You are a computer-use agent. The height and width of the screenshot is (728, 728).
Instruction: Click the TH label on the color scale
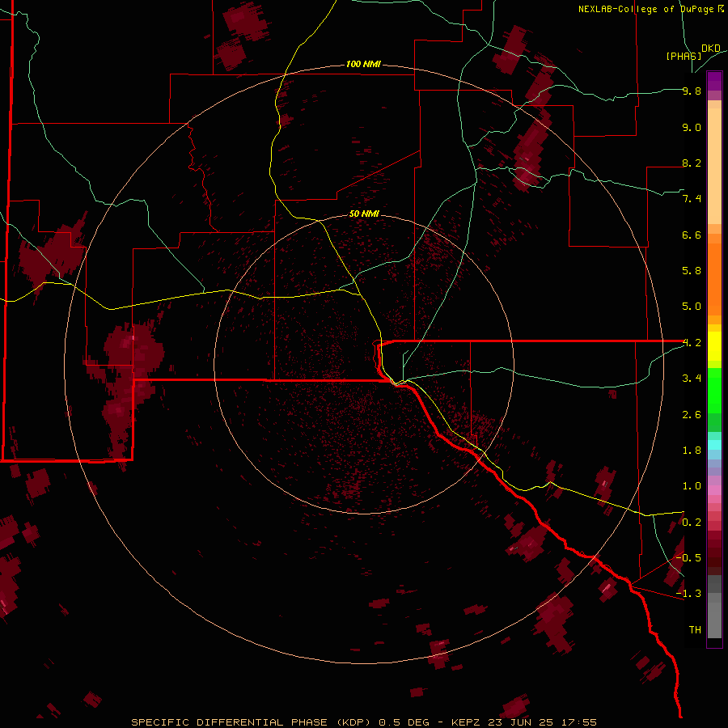(695, 630)
